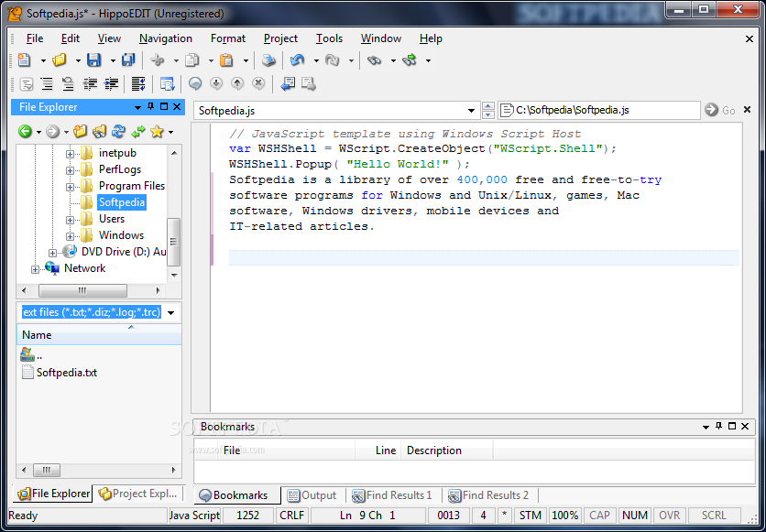
Task: Refresh the File Explorer view
Action: [x=118, y=131]
